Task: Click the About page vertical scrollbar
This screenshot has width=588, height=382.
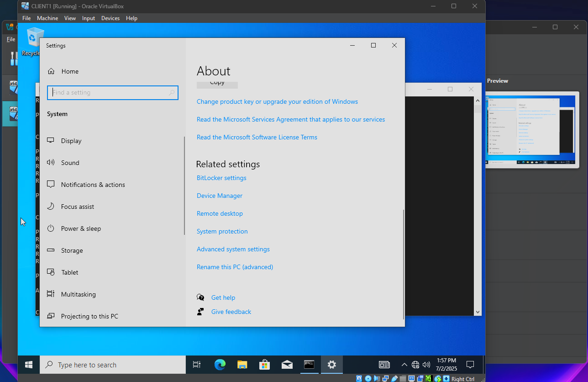Action: tap(404, 265)
